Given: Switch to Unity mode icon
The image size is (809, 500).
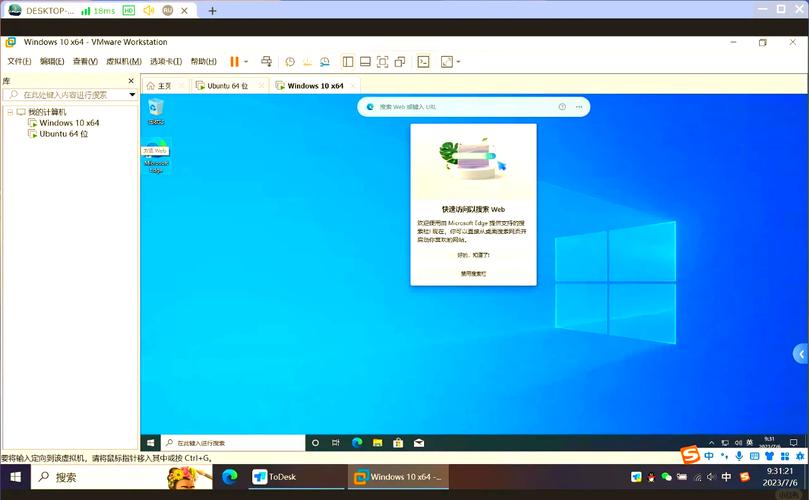Looking at the screenshot, I should 400,61.
